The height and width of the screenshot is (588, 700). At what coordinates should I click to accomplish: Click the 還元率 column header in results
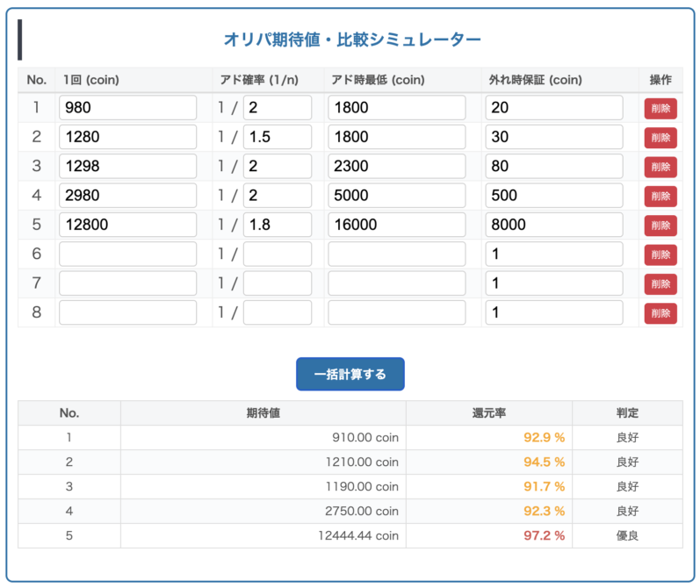[488, 412]
